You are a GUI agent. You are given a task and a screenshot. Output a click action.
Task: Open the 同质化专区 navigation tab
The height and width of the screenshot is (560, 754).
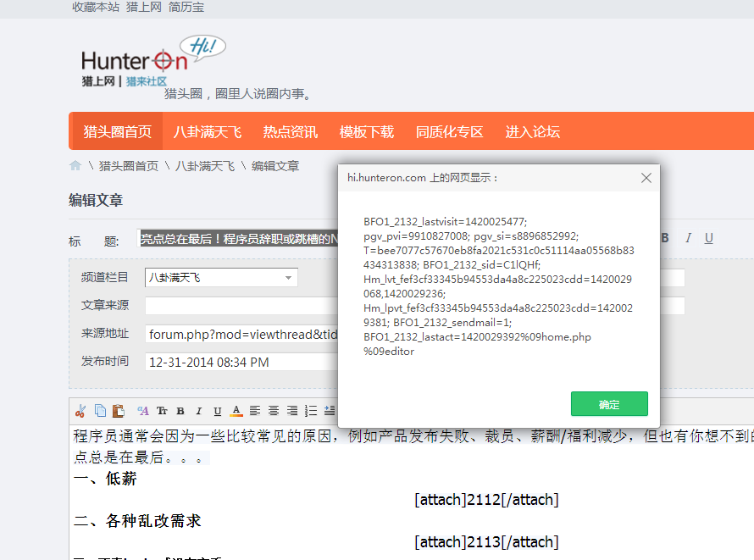click(x=449, y=131)
